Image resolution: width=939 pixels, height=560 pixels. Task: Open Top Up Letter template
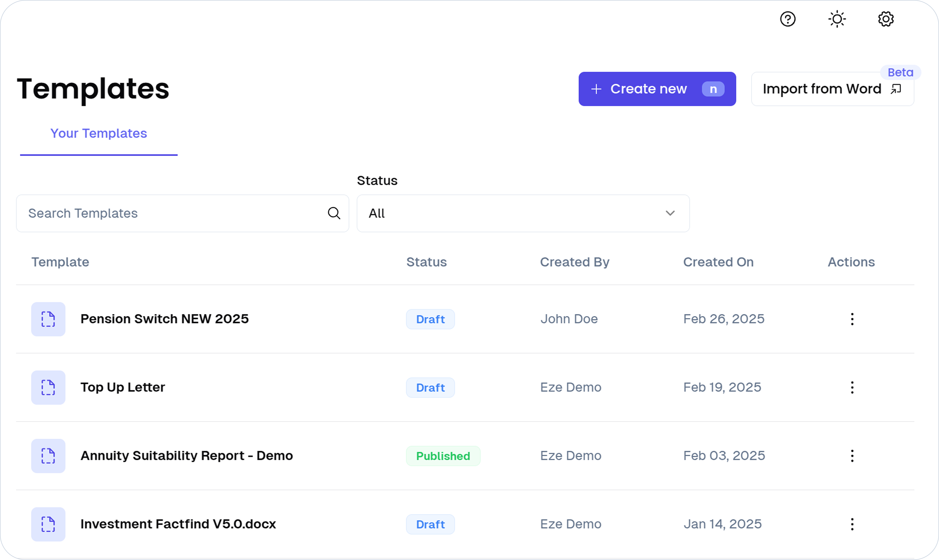(123, 387)
